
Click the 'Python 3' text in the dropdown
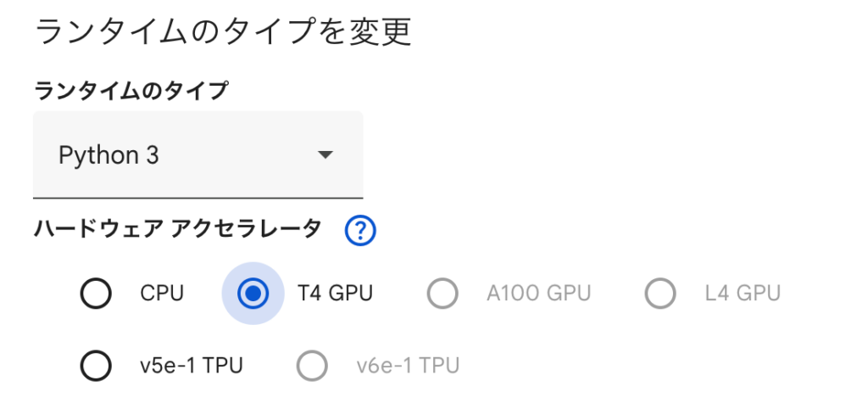108,155
